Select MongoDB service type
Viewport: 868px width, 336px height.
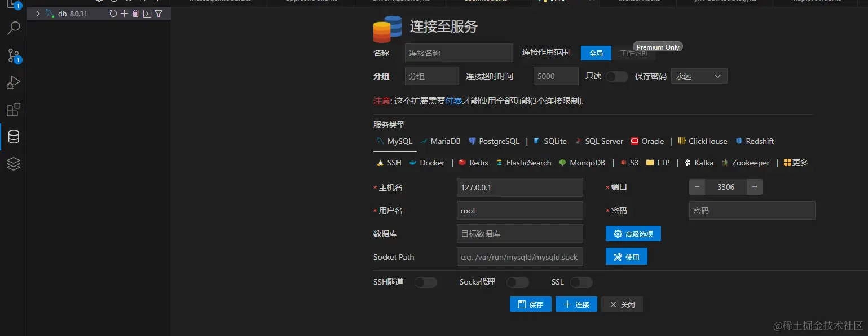pyautogui.click(x=582, y=163)
